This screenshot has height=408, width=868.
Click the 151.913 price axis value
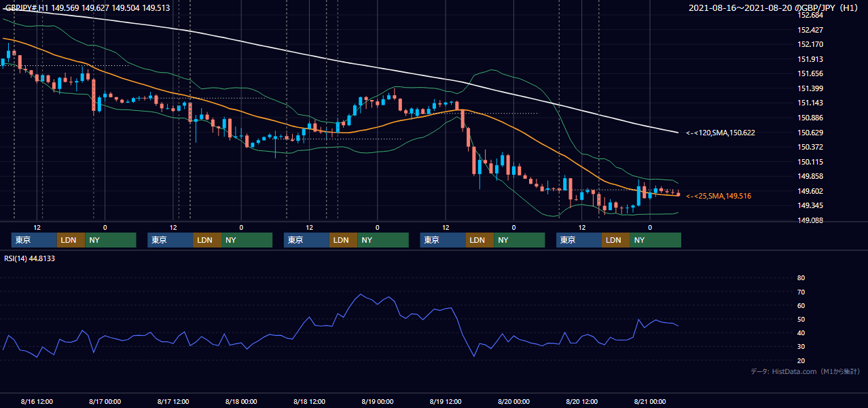(x=810, y=59)
